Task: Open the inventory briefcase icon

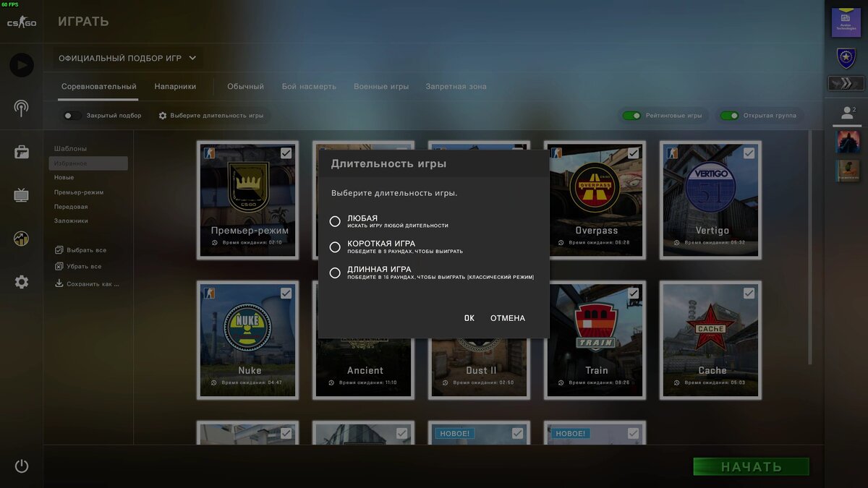Action: pyautogui.click(x=22, y=152)
